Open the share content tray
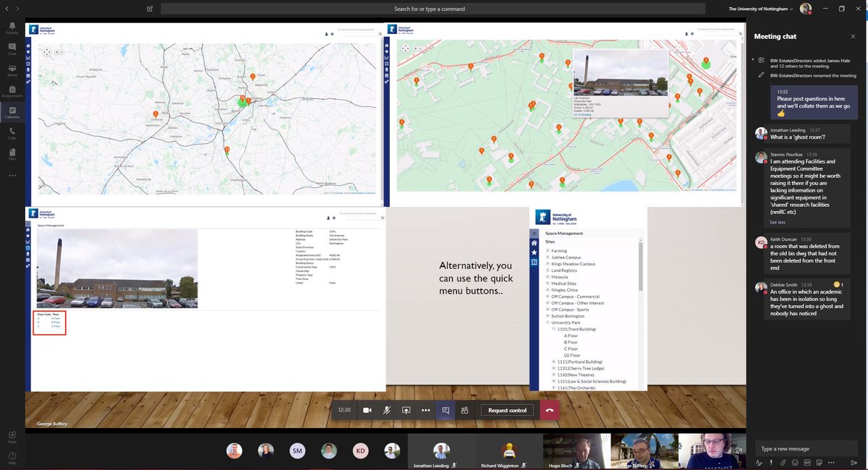868x470 pixels. click(407, 410)
